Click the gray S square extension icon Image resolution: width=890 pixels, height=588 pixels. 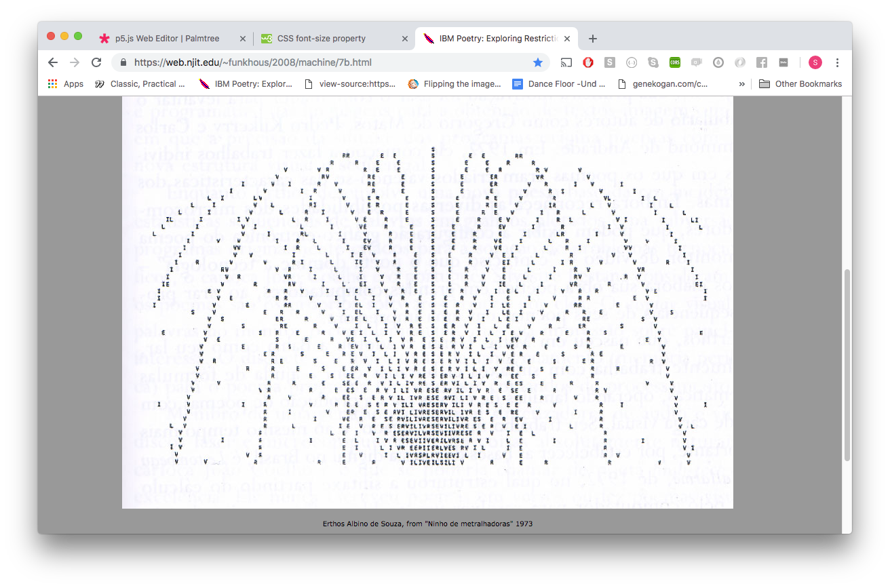[610, 62]
